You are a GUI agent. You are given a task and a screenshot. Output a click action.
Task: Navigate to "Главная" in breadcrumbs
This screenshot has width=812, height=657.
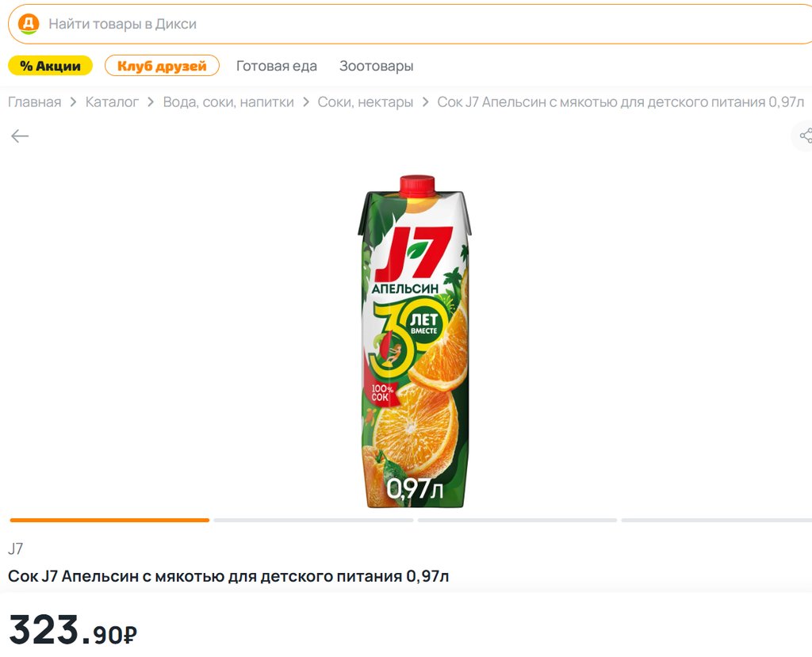[x=34, y=102]
